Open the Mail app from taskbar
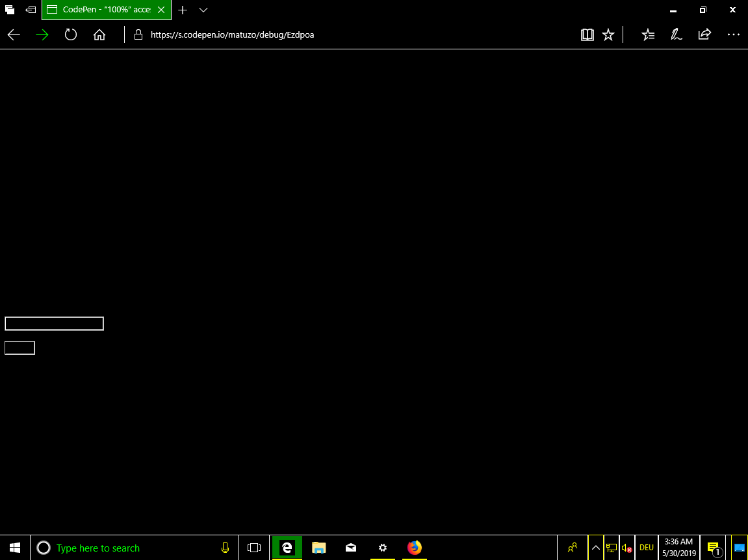748x560 pixels. point(351,548)
